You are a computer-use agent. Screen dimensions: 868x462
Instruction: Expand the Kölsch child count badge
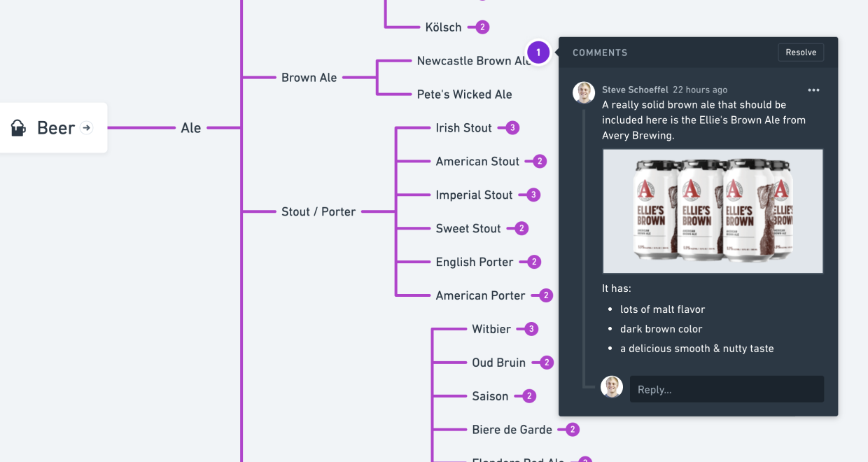[x=482, y=27]
